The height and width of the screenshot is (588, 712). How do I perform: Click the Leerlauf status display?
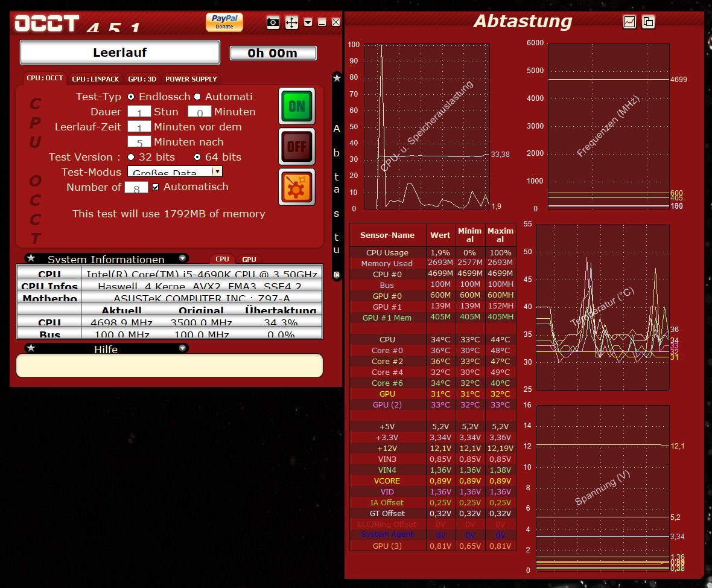tap(120, 53)
